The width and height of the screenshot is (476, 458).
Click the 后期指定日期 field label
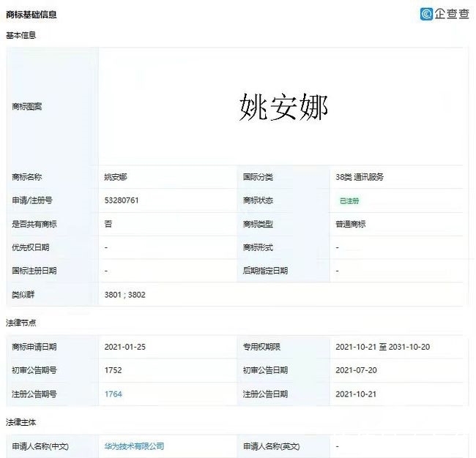(x=265, y=271)
